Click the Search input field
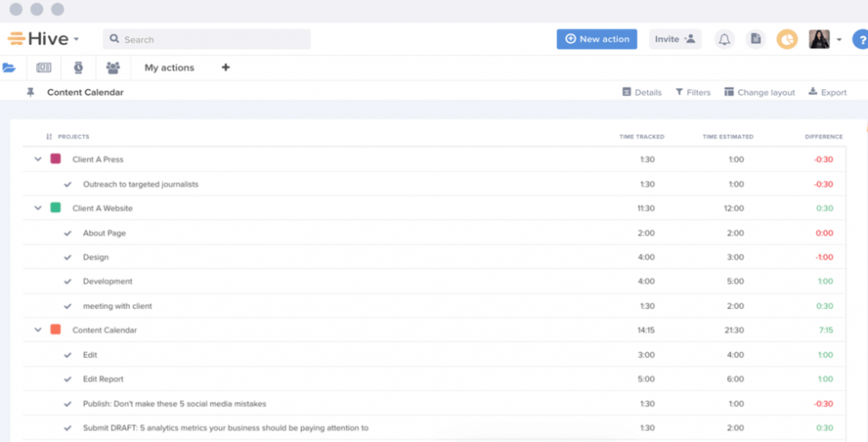Viewport: 868px width, 442px height. tap(207, 39)
